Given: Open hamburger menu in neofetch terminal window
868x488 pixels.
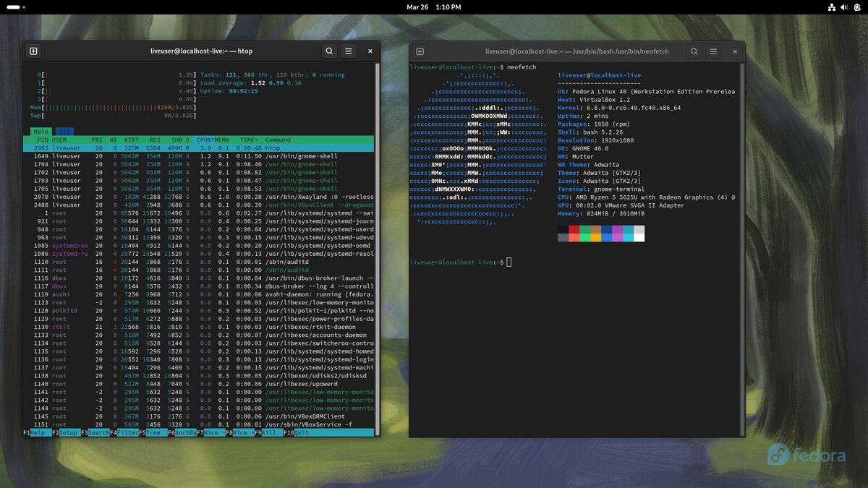Looking at the screenshot, I should coord(713,52).
